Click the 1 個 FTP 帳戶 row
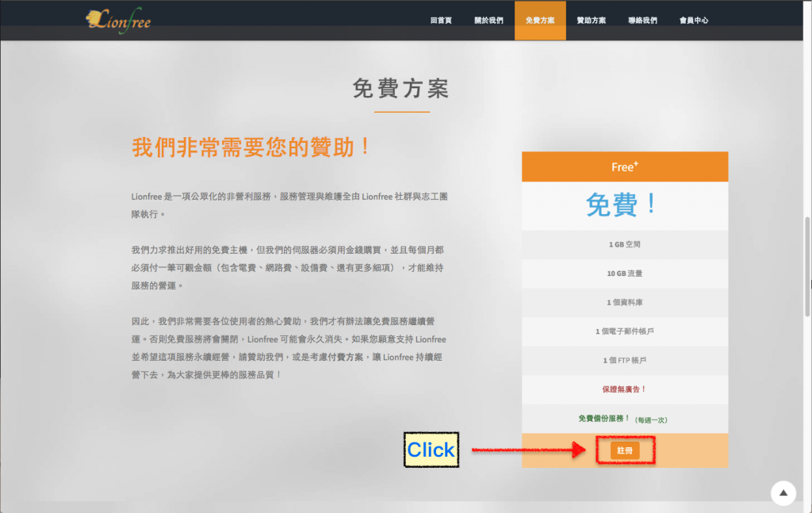Image resolution: width=812 pixels, height=513 pixels. coord(625,360)
